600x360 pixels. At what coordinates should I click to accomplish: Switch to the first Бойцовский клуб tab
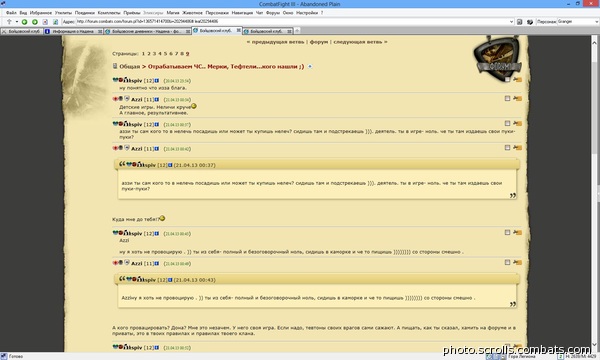[x=21, y=31]
